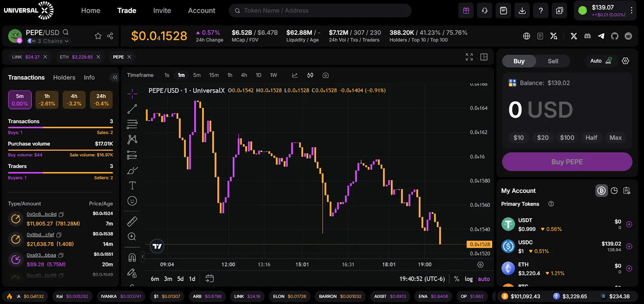Image resolution: width=644 pixels, height=304 pixels.
Task: Open the Invite menu
Action: (162, 11)
